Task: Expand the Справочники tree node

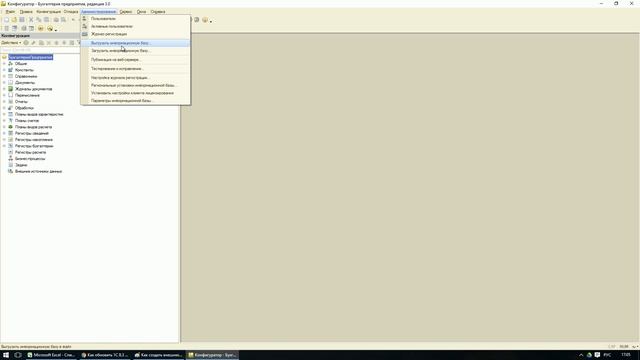Action: pyautogui.click(x=4, y=76)
